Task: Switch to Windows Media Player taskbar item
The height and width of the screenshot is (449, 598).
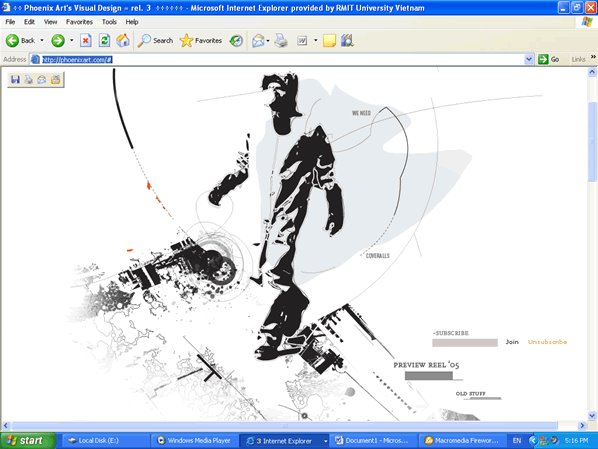Action: pyautogui.click(x=195, y=441)
